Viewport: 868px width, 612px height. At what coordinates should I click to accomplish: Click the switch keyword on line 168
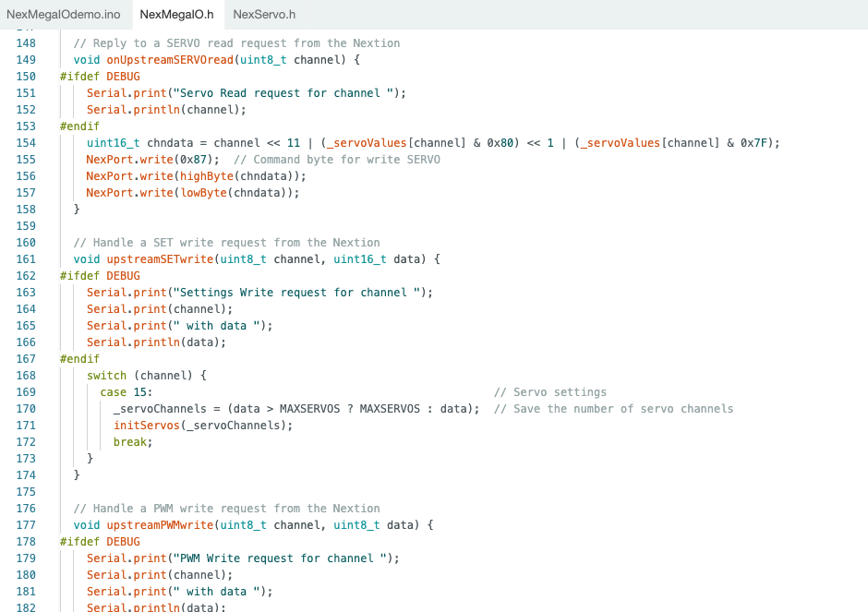pos(106,376)
